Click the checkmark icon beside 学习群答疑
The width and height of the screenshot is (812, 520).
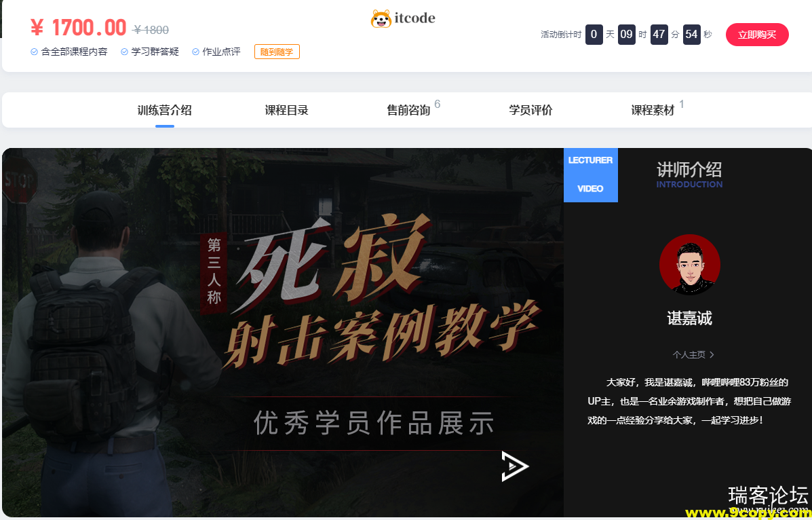coord(123,51)
